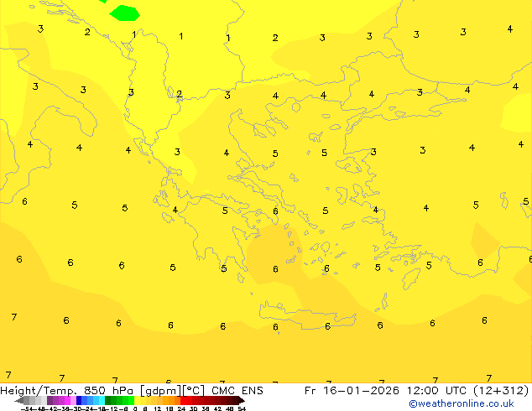Click the dark maroon right arrow of color scale
532x411 pixels.
pos(241,401)
